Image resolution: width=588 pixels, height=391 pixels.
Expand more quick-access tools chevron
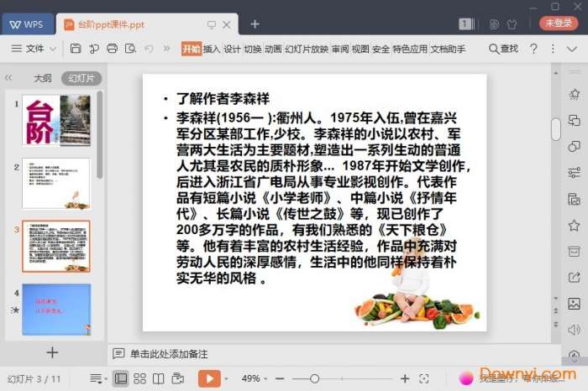(166, 49)
